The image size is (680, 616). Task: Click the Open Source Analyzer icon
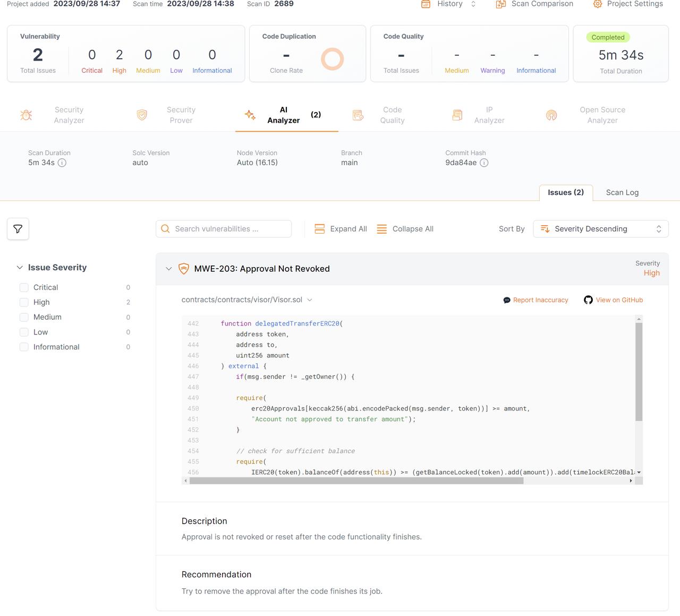(551, 115)
